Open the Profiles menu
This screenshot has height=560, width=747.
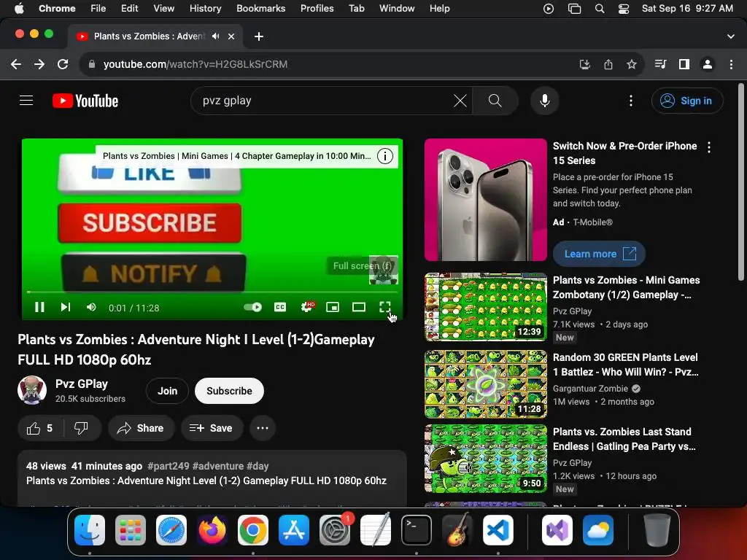click(x=317, y=8)
